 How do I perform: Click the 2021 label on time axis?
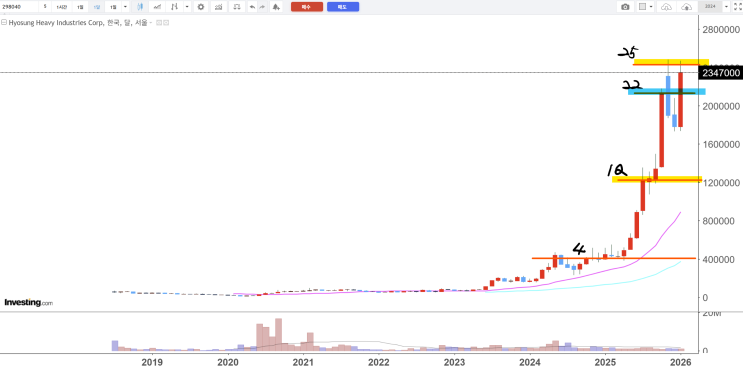[x=303, y=362]
